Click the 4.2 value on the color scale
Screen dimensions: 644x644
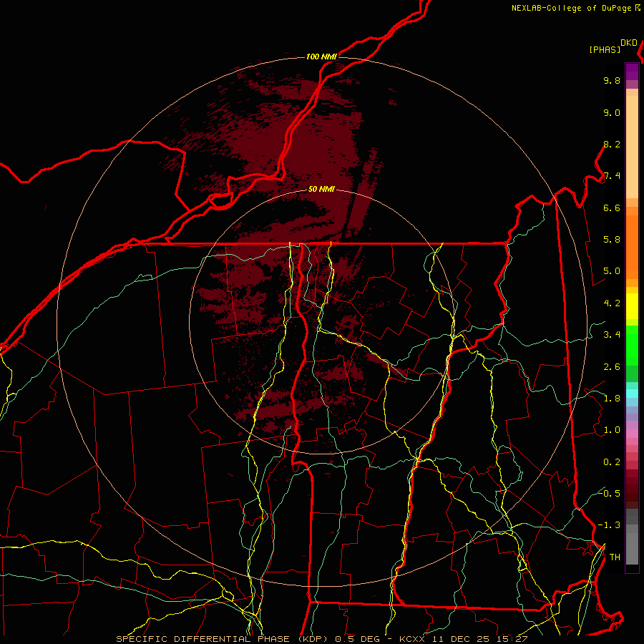[x=612, y=303]
